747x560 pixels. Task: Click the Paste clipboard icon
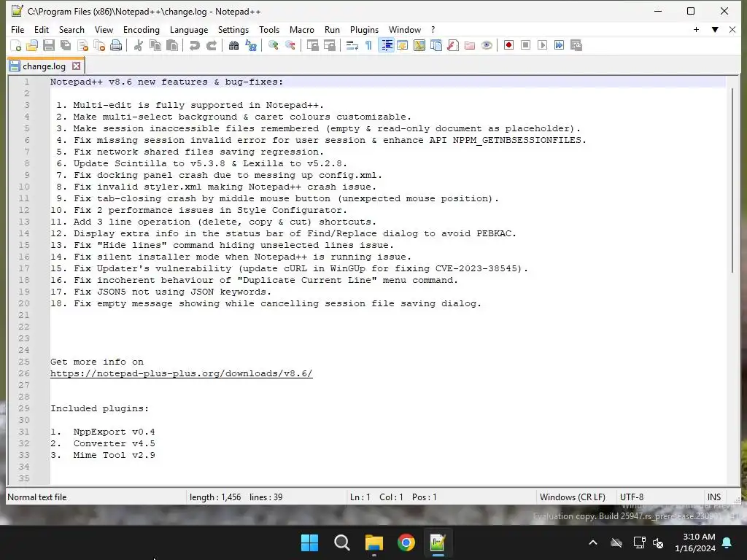(x=172, y=46)
